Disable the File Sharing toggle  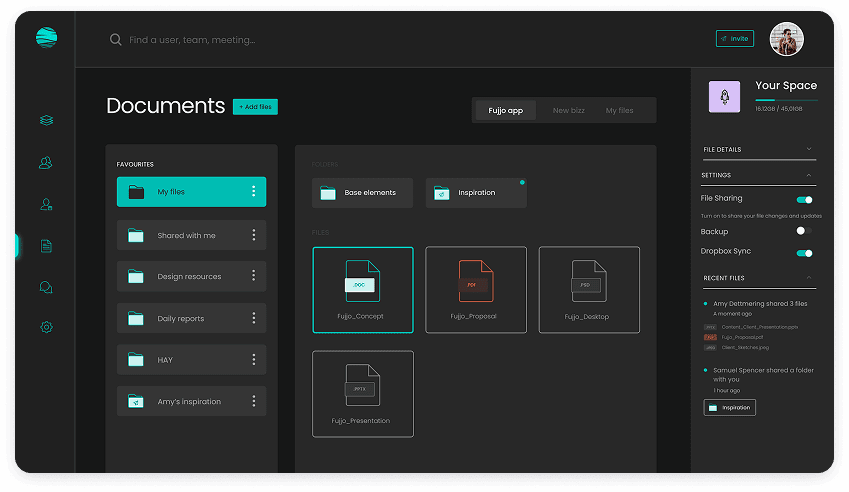[804, 199]
